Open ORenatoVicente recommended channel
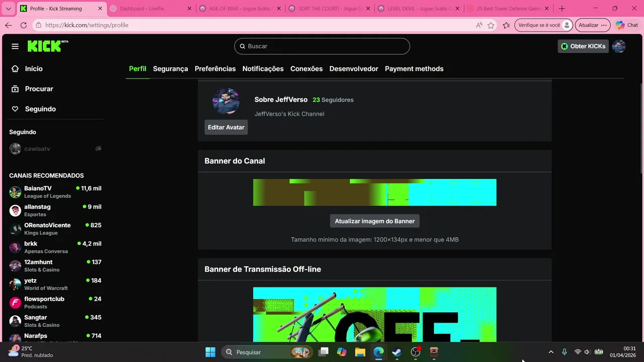The height and width of the screenshot is (362, 644). [55, 229]
